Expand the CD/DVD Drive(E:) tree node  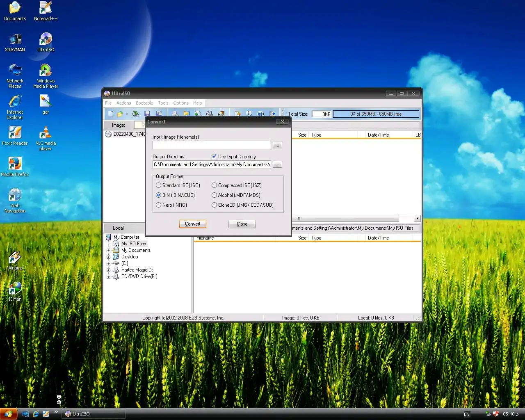click(108, 276)
